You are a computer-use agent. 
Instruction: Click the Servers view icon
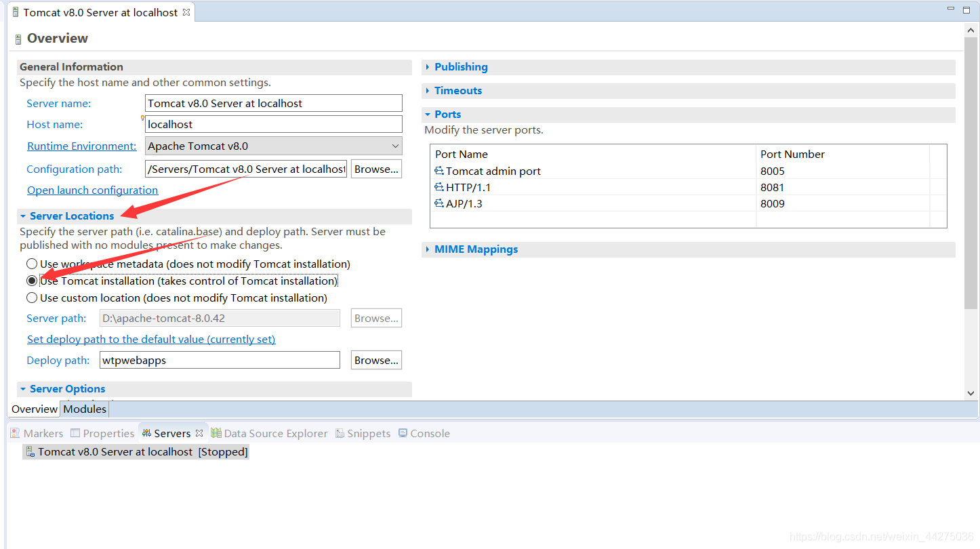tap(146, 433)
